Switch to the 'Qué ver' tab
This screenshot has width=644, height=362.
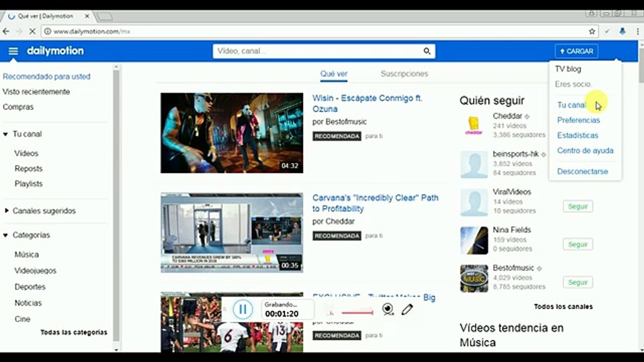(334, 74)
